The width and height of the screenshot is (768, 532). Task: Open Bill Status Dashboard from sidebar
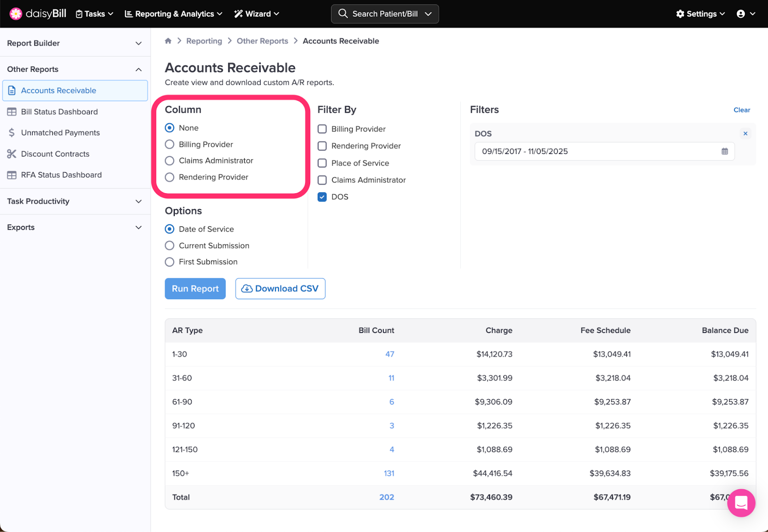pos(59,112)
